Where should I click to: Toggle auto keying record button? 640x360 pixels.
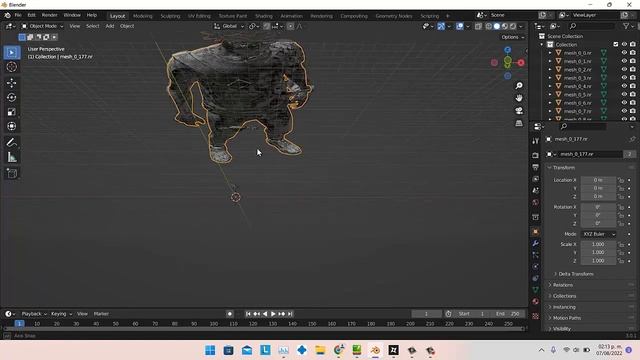pyautogui.click(x=230, y=314)
